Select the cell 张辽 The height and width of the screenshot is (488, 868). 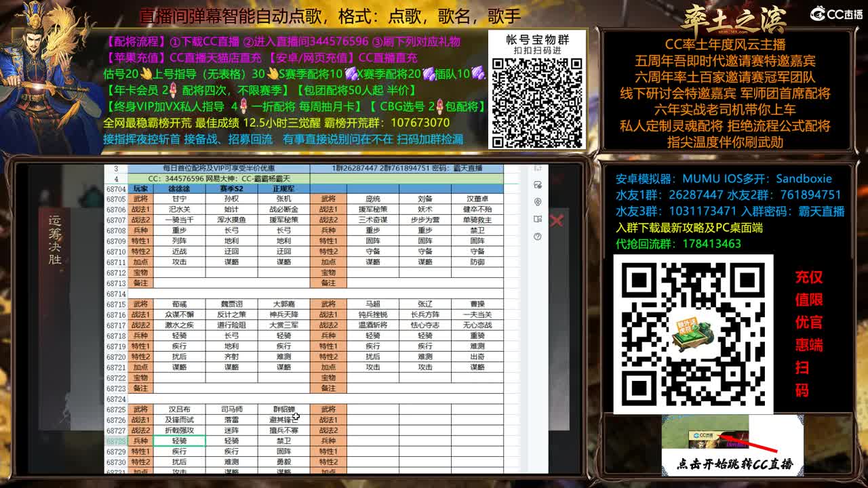(425, 305)
